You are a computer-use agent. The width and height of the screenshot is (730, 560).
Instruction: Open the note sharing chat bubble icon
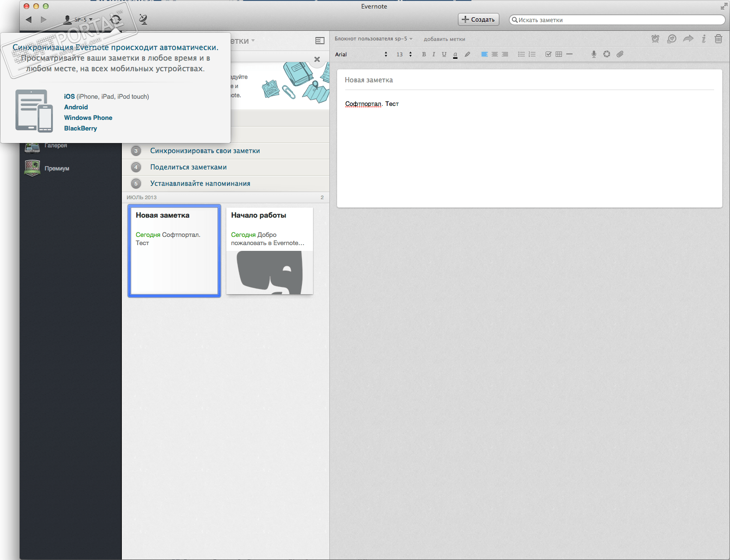[672, 39]
